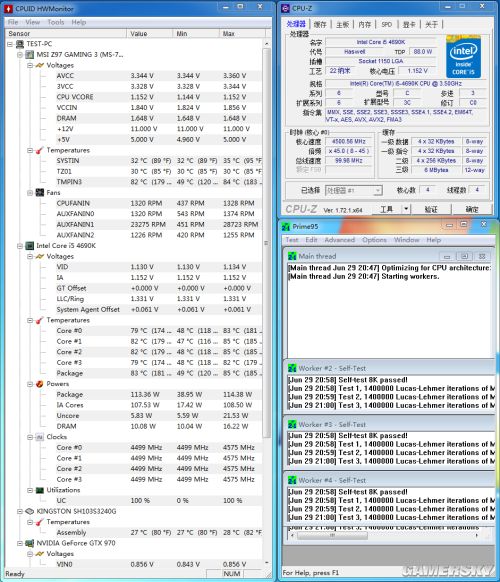Open the tools dropdown arrow in CPU-Z
This screenshot has height=582, width=500.
click(406, 209)
